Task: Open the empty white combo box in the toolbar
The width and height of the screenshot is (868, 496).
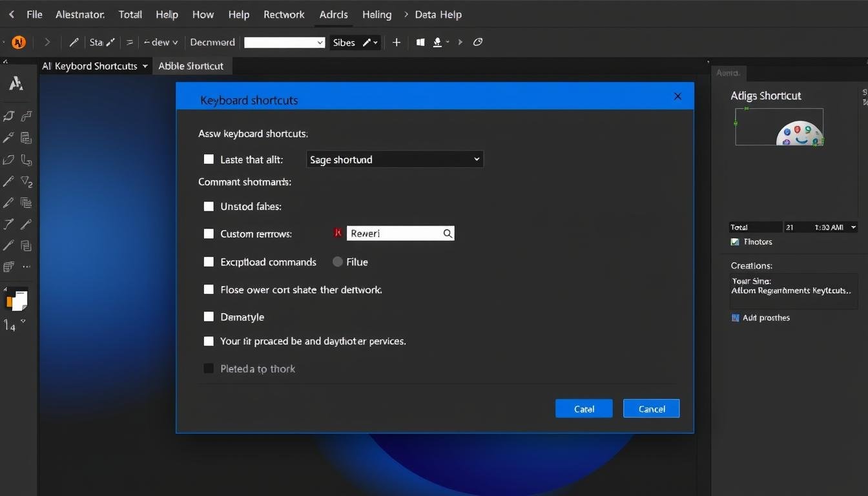Action: coord(284,43)
